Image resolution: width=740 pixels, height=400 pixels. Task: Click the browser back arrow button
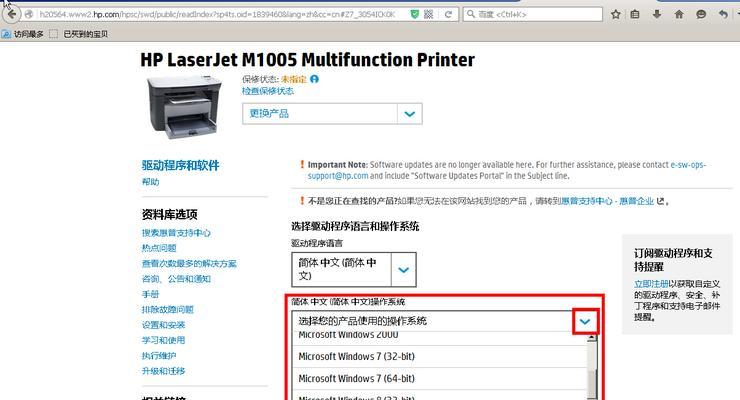[x=11, y=14]
